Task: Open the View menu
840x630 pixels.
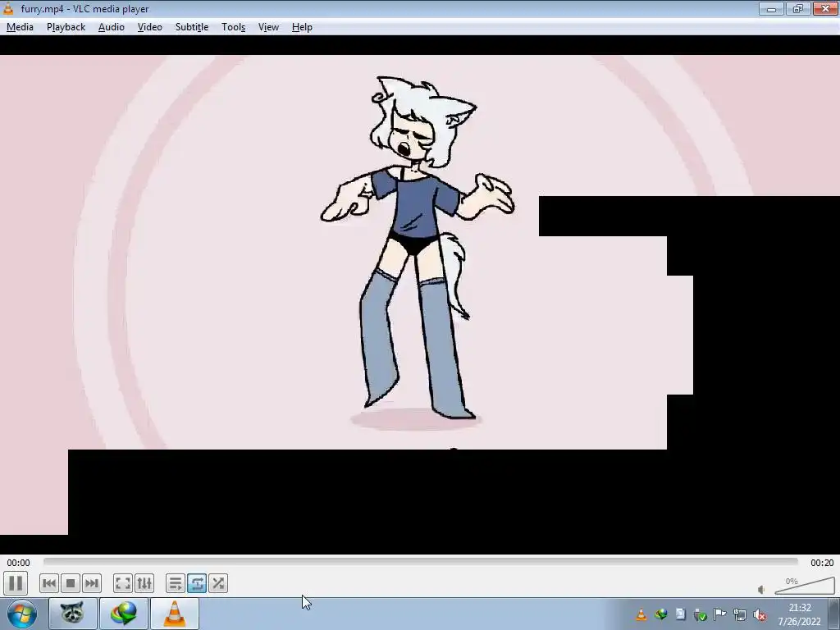Action: (268, 27)
